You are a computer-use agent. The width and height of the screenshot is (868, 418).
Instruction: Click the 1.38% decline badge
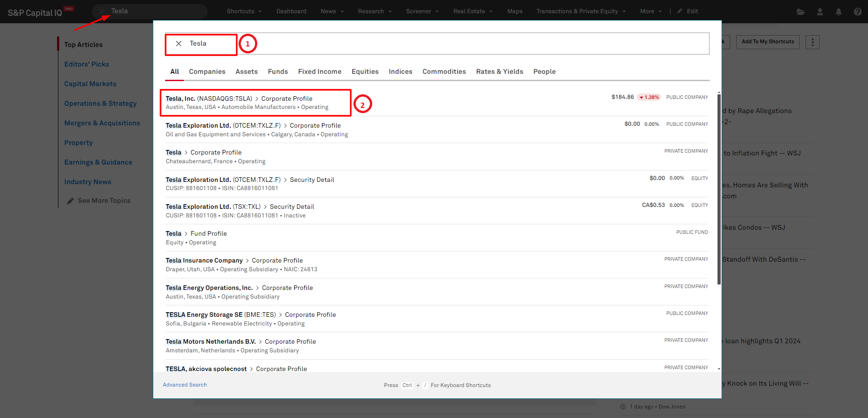tap(649, 97)
